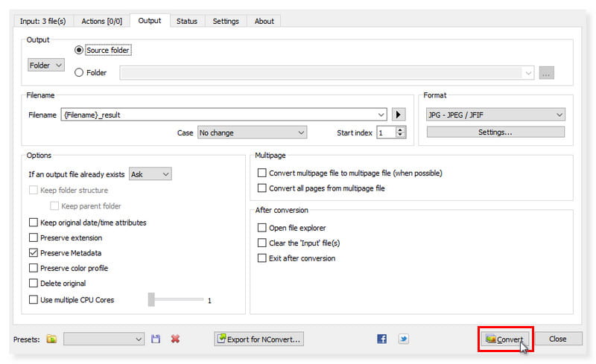Enable Delete original checkbox
Image resolution: width=596 pixels, height=364 pixels.
33,284
